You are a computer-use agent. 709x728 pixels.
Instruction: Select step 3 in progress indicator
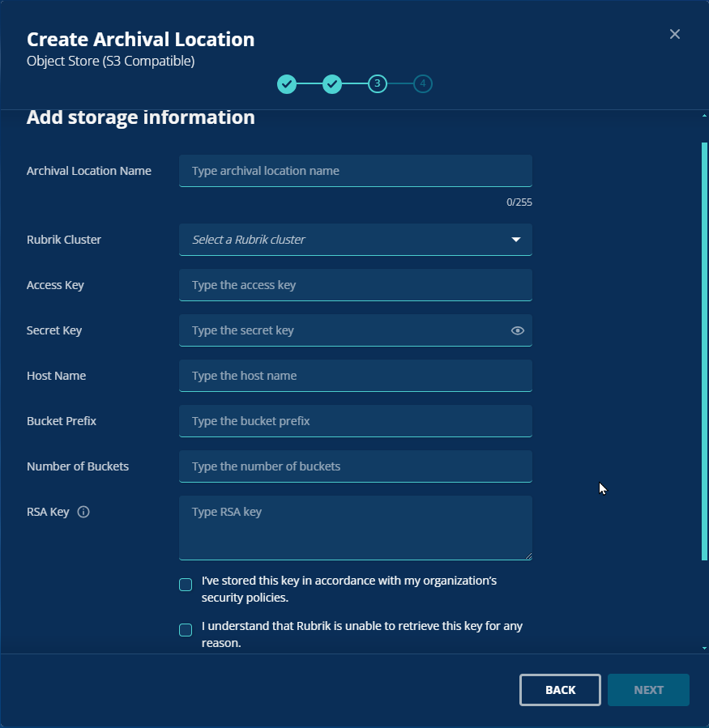pyautogui.click(x=378, y=84)
